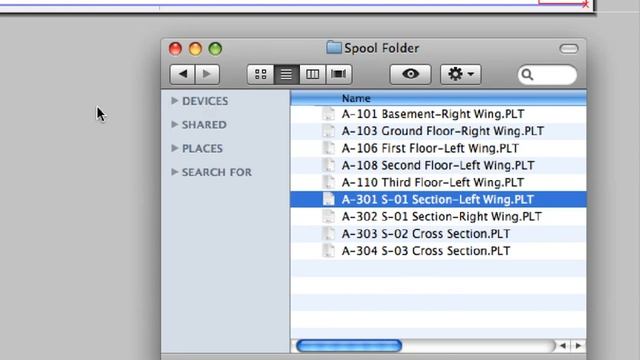Click file icon of A-303 S-02
This screenshot has height=360, width=640.
pyautogui.click(x=328, y=233)
